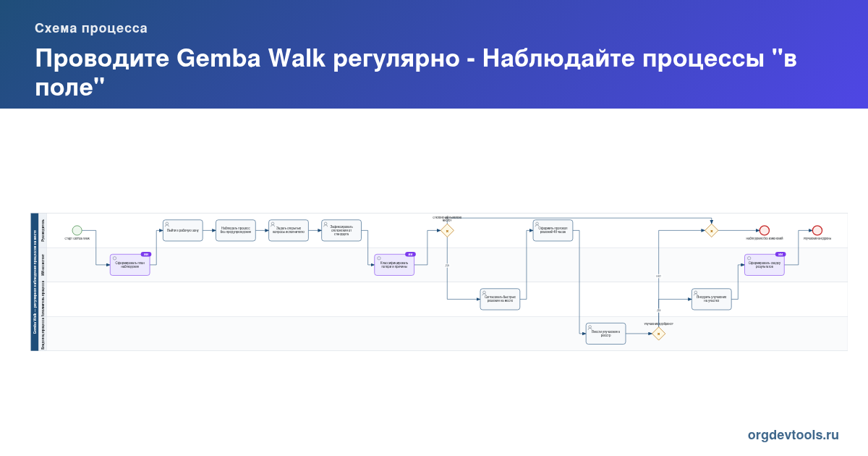Click the «Владелец процесса» lane label
Image resolution: width=868 pixels, height=456 pixels.
43,334
